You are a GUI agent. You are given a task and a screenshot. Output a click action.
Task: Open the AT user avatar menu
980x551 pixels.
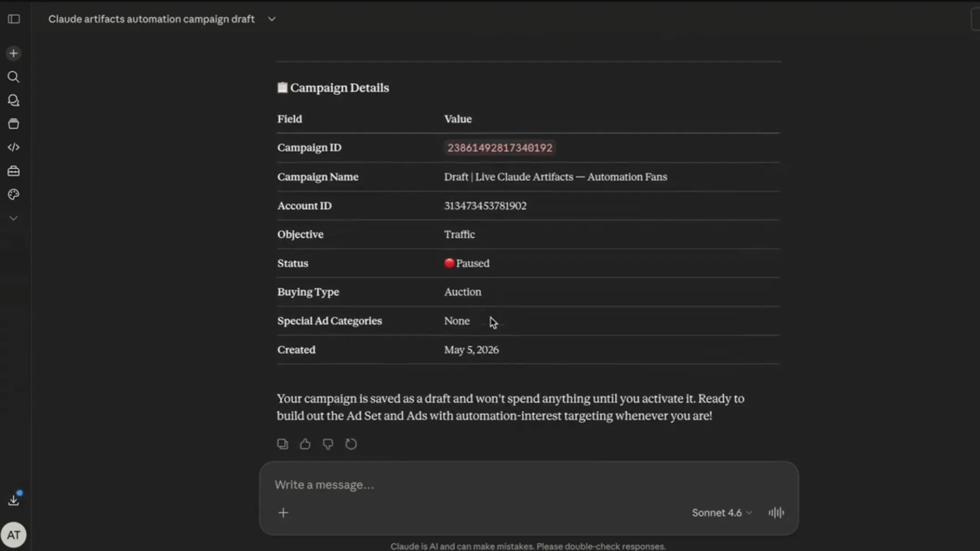coord(14,535)
